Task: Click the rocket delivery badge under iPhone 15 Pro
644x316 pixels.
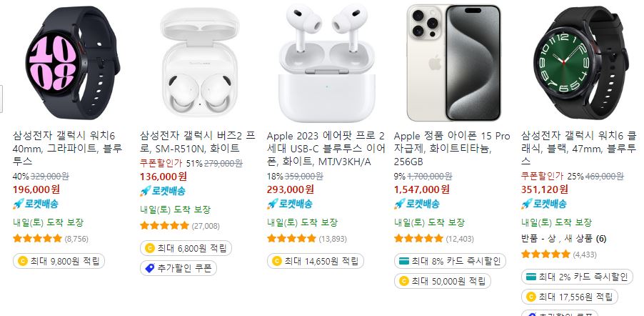Action: [x=416, y=203]
